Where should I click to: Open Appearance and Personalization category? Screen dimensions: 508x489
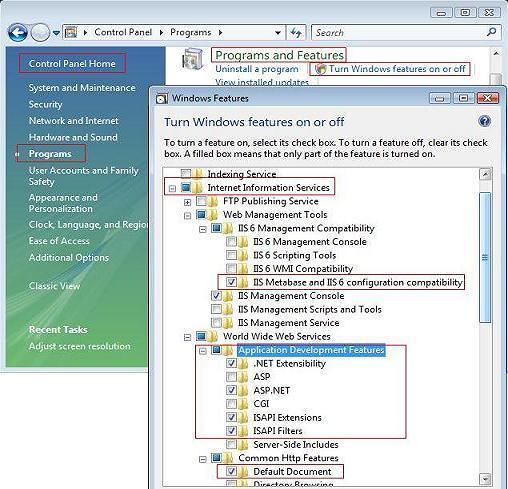63,203
